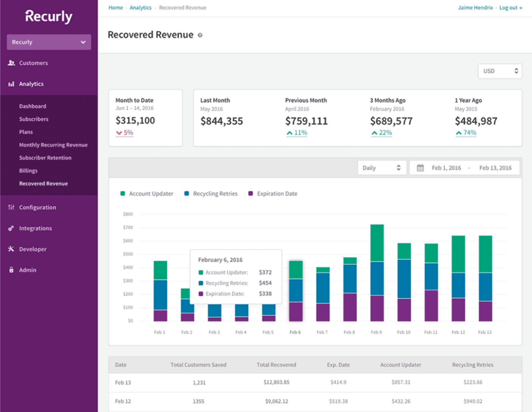Viewport: 532px width, 412px height.
Task: Click the 1355 customers saved cell
Action: [x=199, y=401]
